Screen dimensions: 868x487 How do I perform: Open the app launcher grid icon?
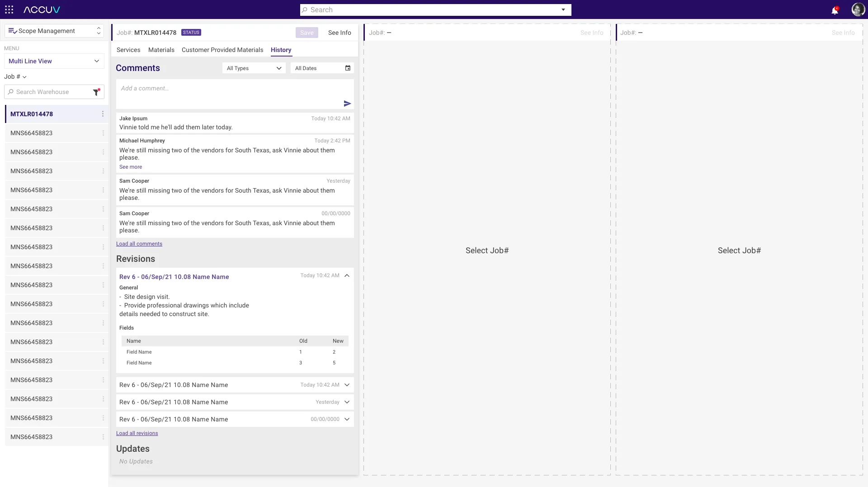[9, 9]
